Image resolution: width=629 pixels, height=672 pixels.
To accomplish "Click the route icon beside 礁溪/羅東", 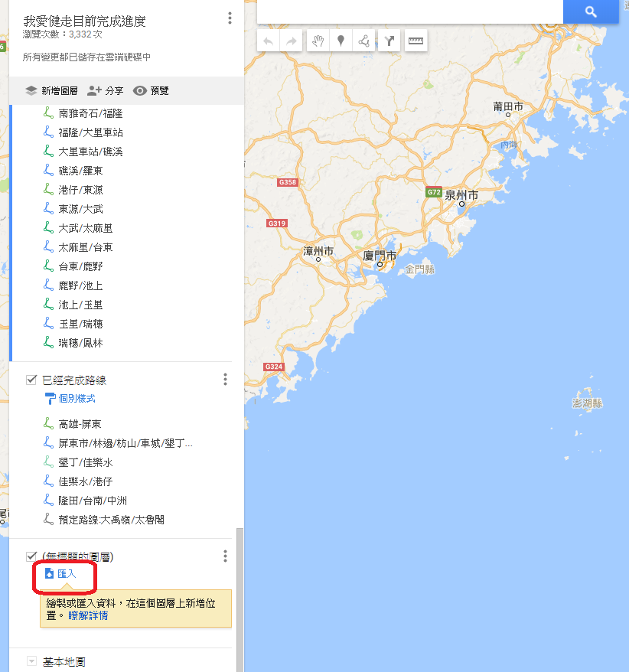I will click(48, 171).
